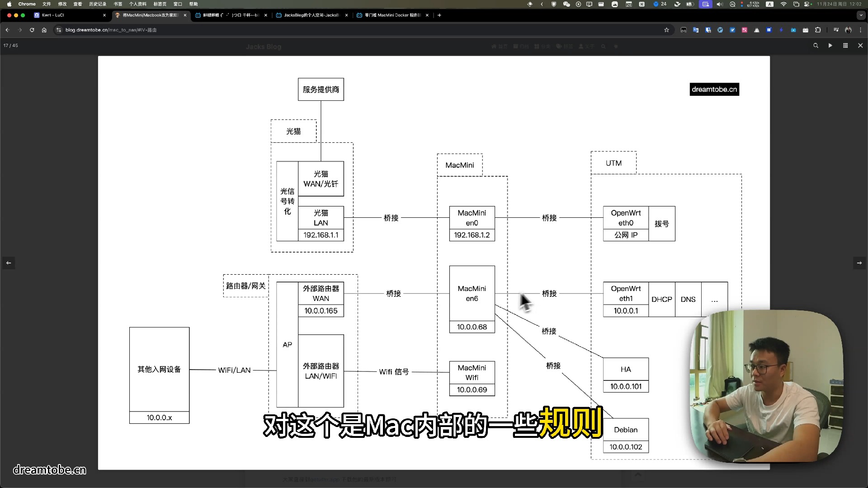
Task: Click the Chrome profile avatar button
Action: [x=848, y=30]
